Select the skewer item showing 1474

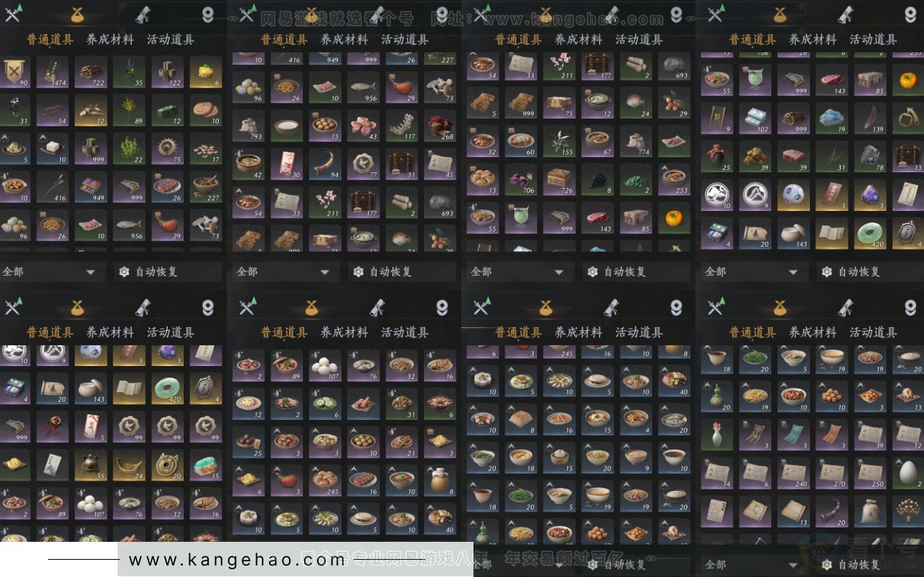pos(52,72)
